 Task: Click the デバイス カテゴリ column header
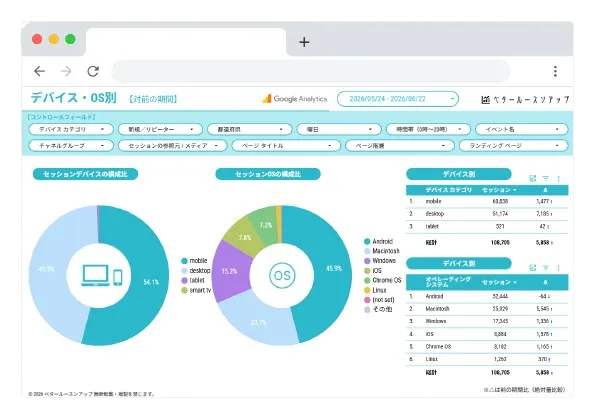tap(449, 190)
